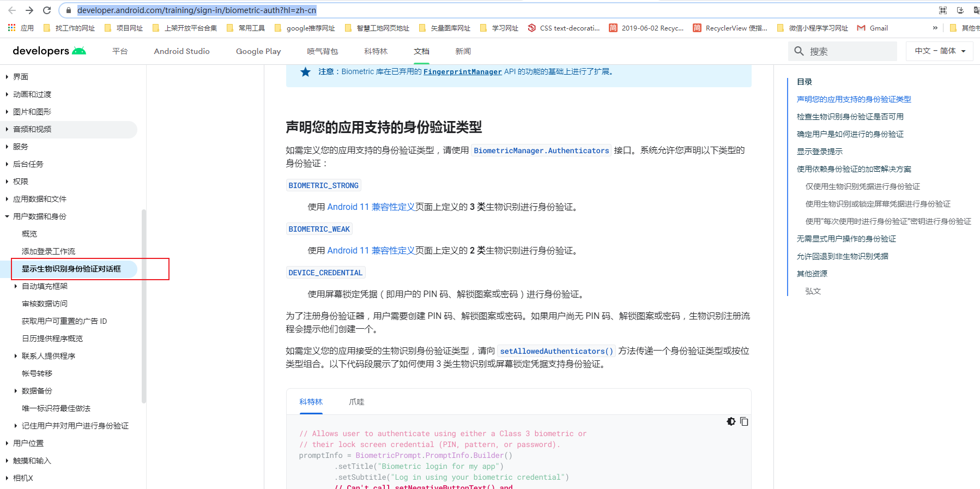The width and height of the screenshot is (980, 489).
Task: Open the 项目网址 bookmark folder
Action: [x=124, y=28]
